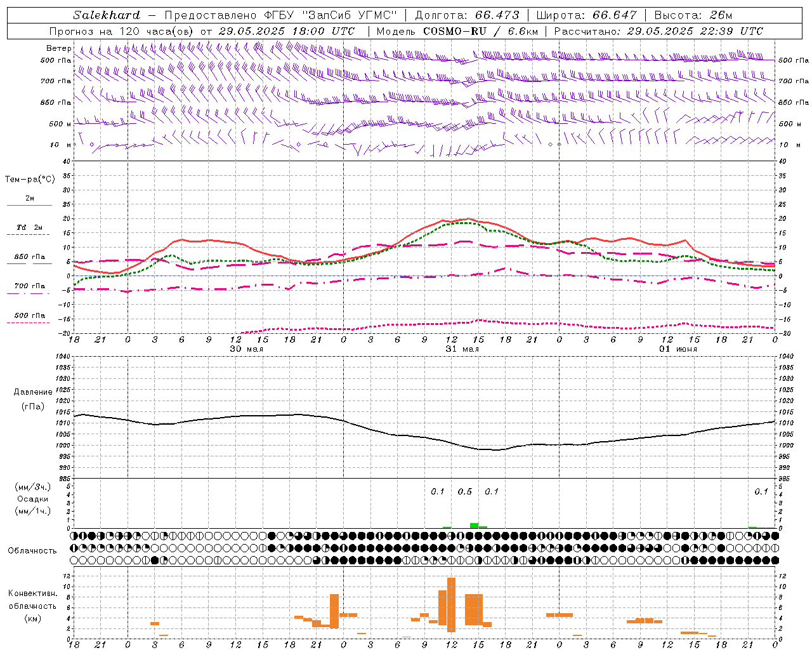
Task: Click the 'Модель COSMO-RU / 6.6км' text
Action: [x=457, y=31]
